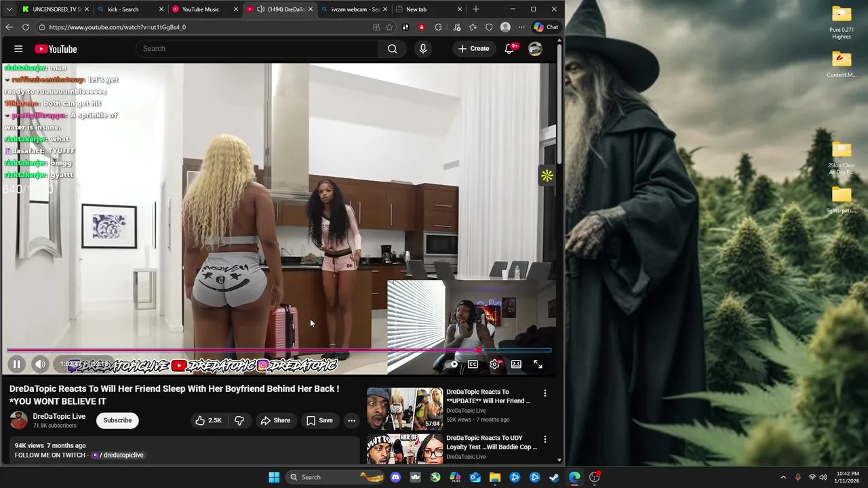This screenshot has width=868, height=488.
Task: Open Steam from the taskbar
Action: point(554,477)
